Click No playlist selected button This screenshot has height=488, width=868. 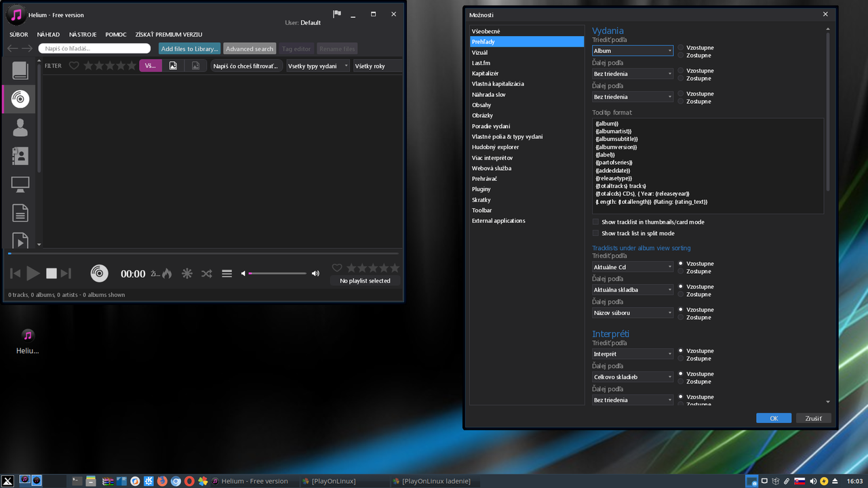[x=366, y=281]
